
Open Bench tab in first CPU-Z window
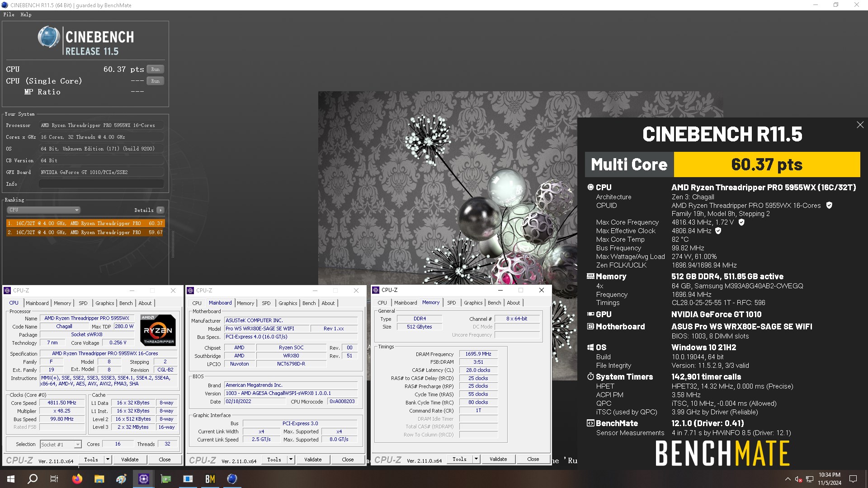pos(126,303)
